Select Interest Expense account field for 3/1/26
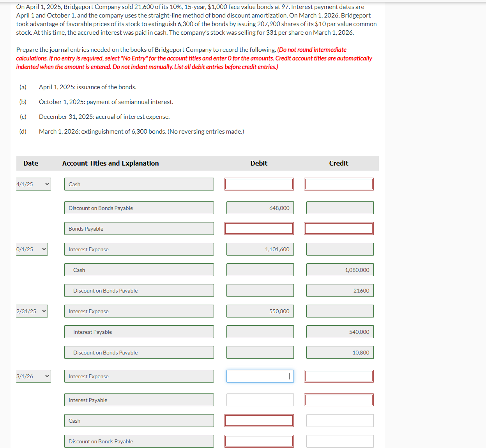Screen dimensions: 486x448 [139, 376]
